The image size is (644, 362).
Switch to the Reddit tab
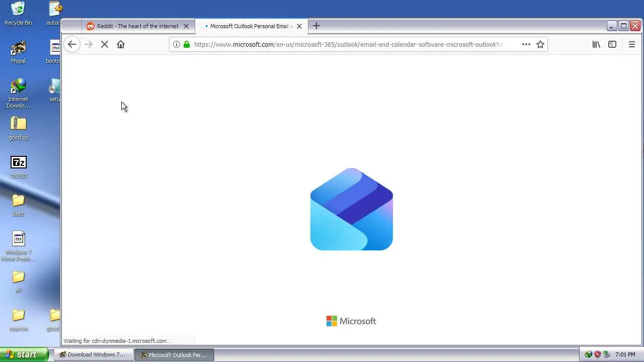(x=137, y=26)
